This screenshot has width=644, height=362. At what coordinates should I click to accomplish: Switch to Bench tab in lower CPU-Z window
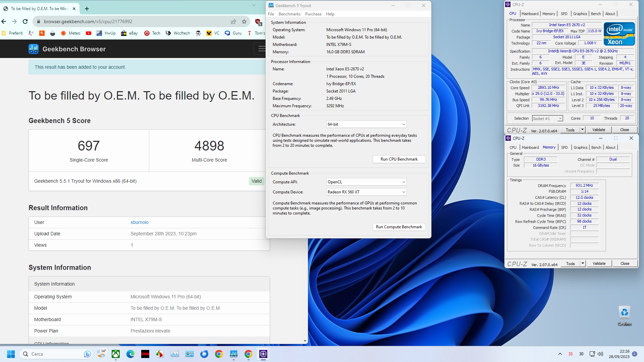point(596,147)
